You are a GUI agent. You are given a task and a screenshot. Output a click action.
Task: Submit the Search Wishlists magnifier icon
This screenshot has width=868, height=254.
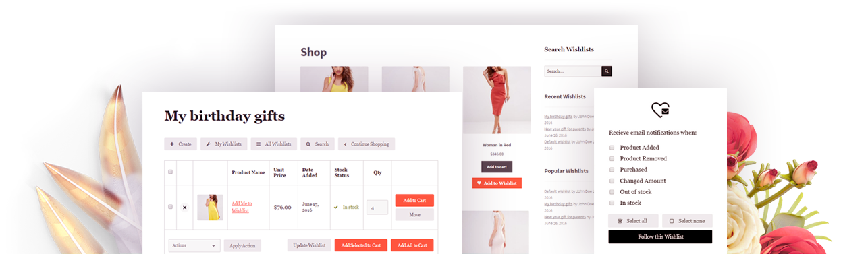tap(607, 71)
